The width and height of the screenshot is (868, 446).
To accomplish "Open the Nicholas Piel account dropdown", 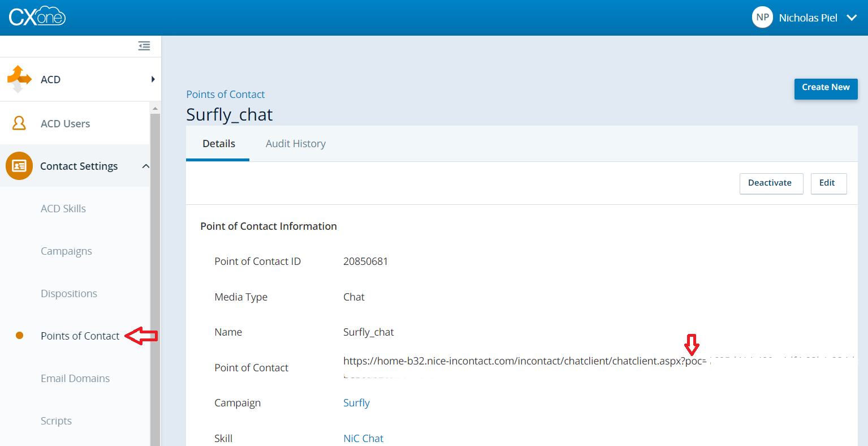I will pyautogui.click(x=851, y=18).
